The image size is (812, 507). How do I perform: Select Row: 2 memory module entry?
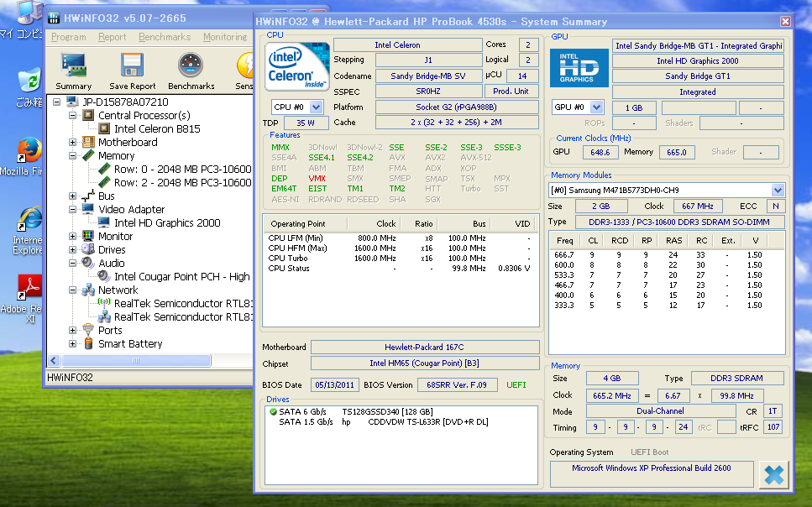tap(182, 182)
